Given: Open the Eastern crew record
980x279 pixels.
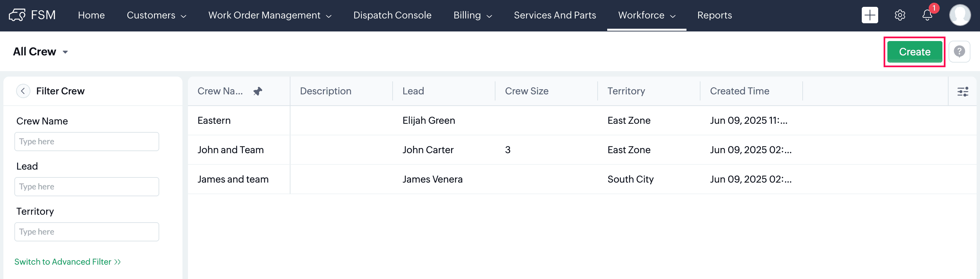Looking at the screenshot, I should [214, 121].
